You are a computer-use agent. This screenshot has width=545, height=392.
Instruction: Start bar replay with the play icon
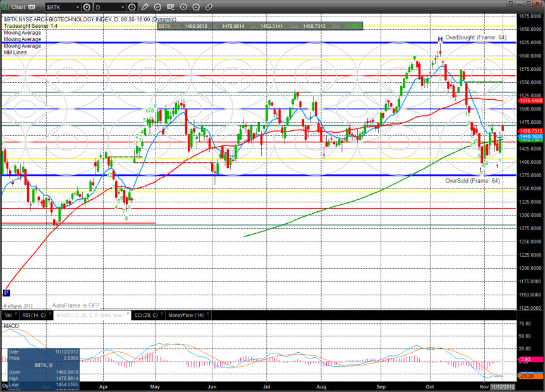click(183, 7)
